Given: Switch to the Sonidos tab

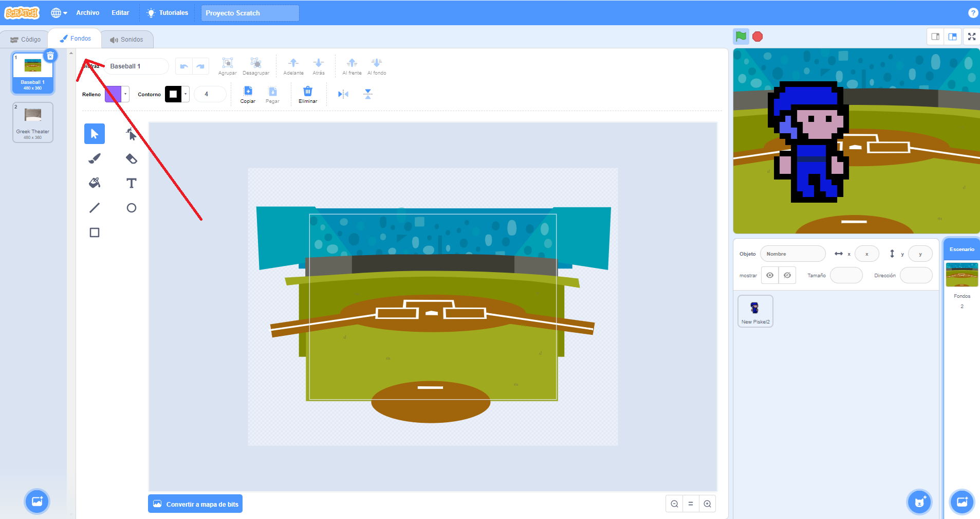Looking at the screenshot, I should click(x=127, y=40).
